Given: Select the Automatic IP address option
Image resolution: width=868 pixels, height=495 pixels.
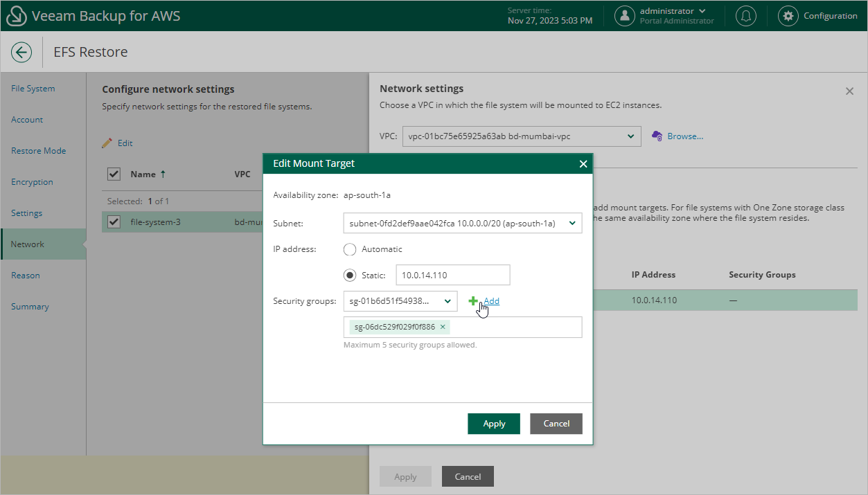Looking at the screenshot, I should point(350,249).
